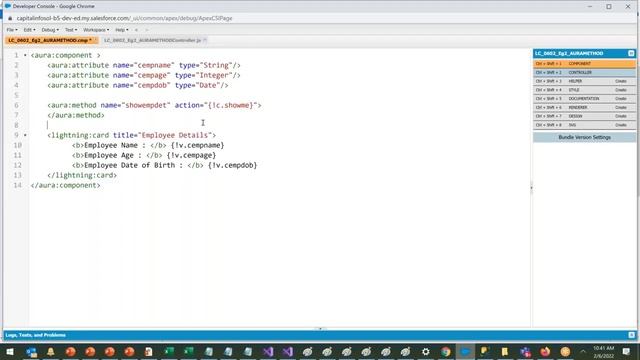Click line number 6 in the gutter
640x360 pixels.
(16, 105)
